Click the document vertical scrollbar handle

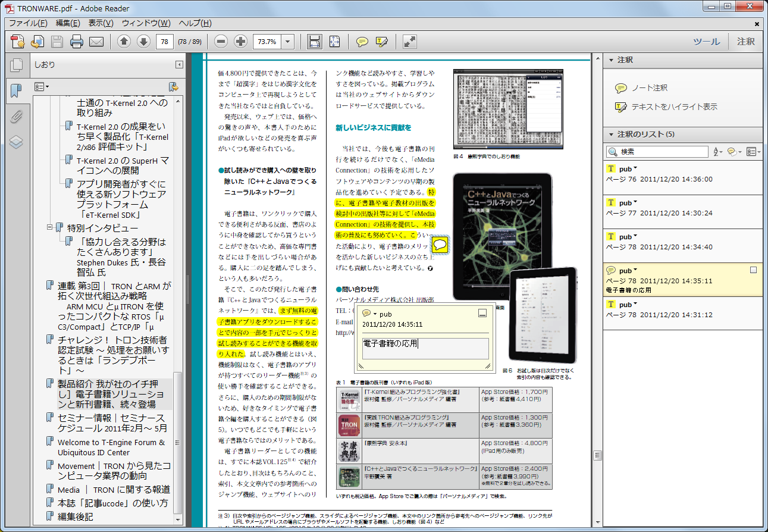598,455
